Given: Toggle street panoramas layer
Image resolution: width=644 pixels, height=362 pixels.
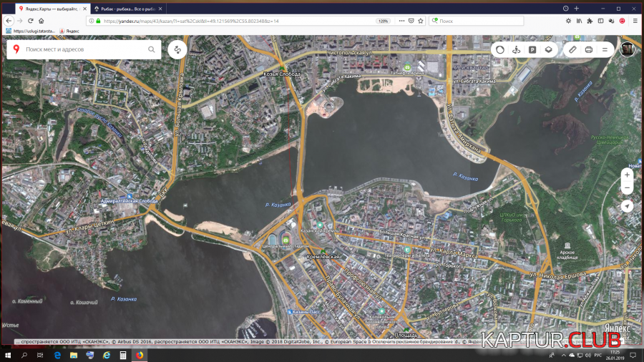Looking at the screenshot, I should tap(516, 49).
